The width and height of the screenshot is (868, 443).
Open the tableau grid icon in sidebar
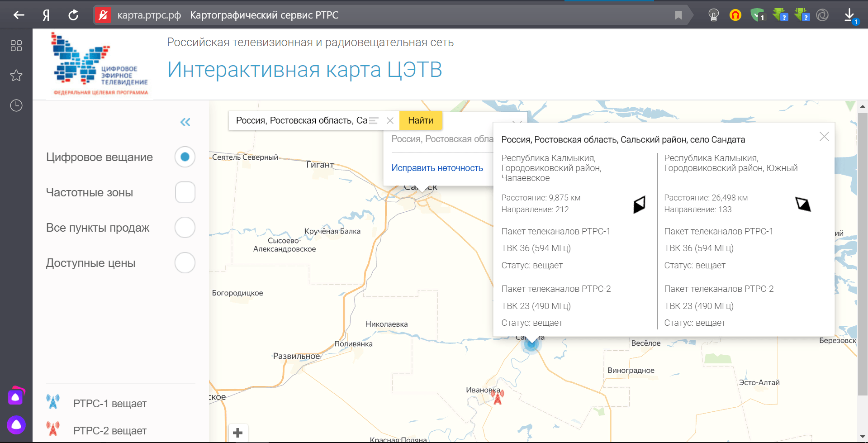(x=16, y=46)
